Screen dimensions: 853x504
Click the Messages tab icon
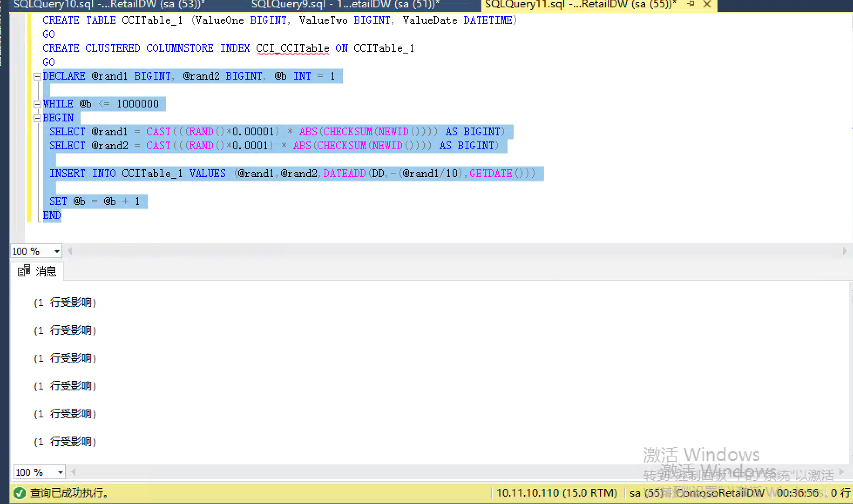24,271
